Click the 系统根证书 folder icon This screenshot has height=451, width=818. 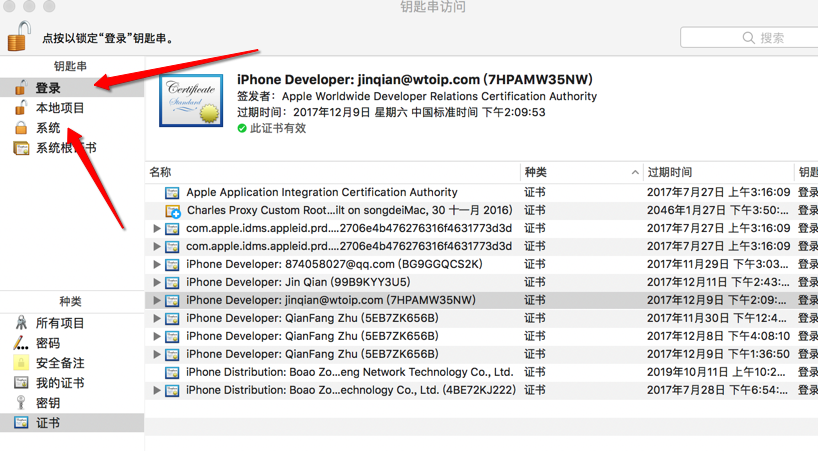pos(21,148)
